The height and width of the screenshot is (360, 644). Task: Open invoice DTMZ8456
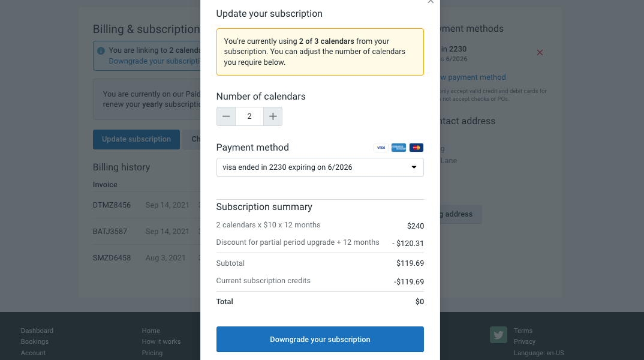[x=112, y=205]
